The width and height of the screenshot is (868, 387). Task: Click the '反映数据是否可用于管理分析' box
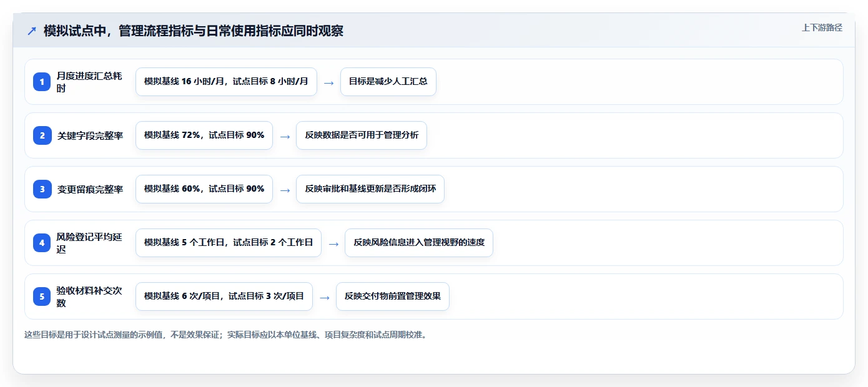pyautogui.click(x=362, y=135)
